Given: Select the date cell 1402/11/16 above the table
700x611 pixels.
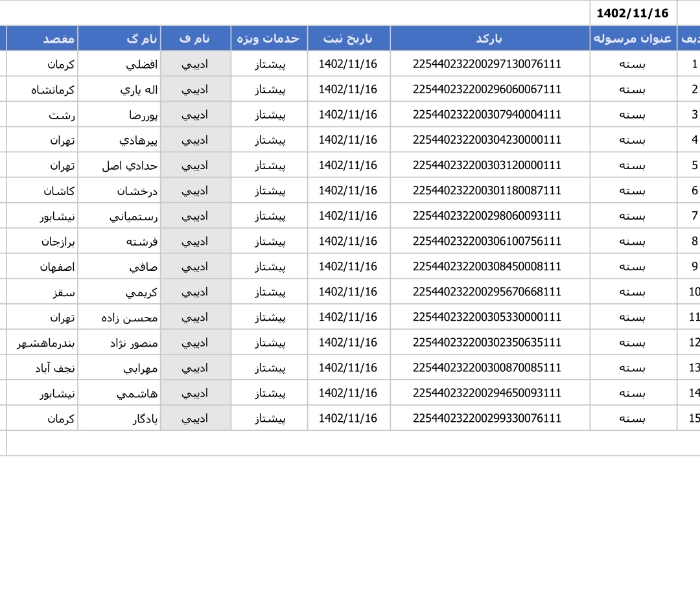Looking at the screenshot, I should tap(632, 13).
